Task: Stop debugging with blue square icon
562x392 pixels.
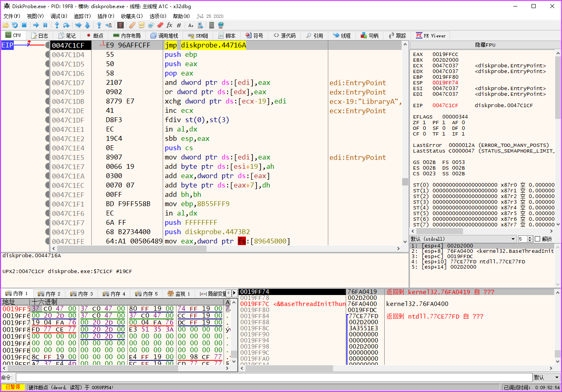Action: coord(24,25)
